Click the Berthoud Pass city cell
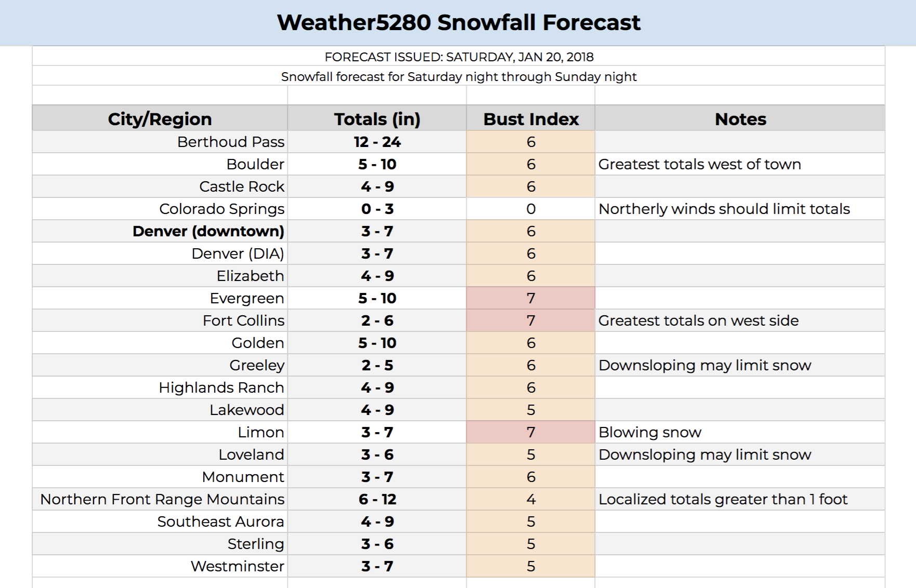916x588 pixels. [160, 142]
